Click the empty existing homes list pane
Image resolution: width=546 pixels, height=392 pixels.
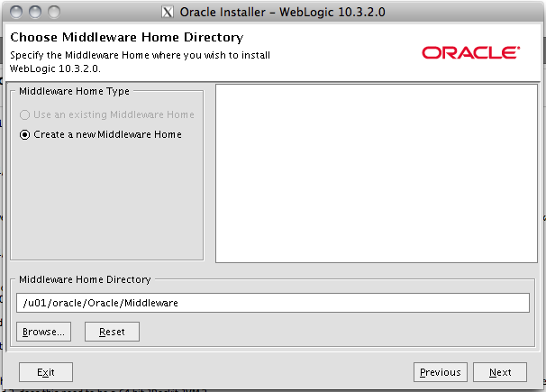(x=377, y=173)
